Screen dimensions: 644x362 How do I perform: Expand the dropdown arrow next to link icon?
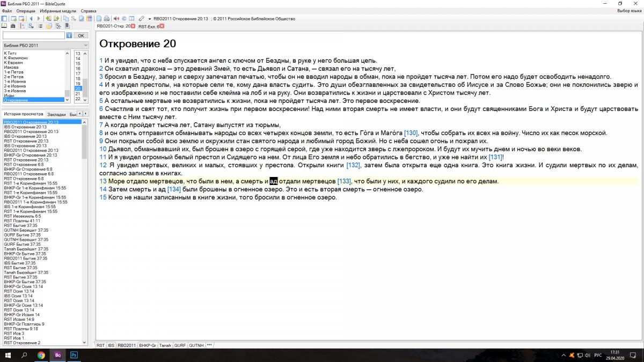point(149,19)
